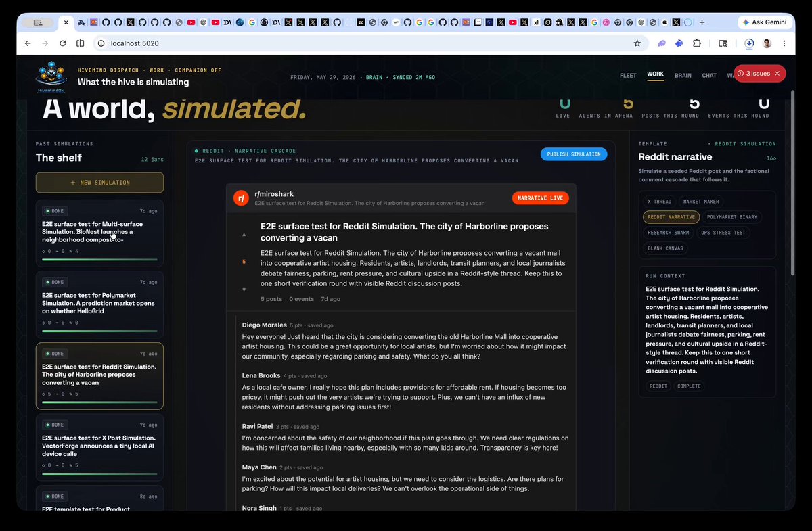The width and height of the screenshot is (812, 531).
Task: Switch to the FLEET nav tab
Action: coord(628,75)
